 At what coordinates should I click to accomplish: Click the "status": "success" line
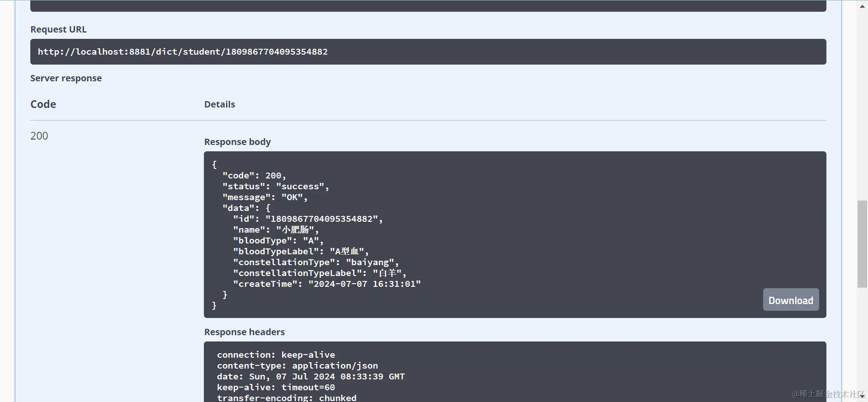(275, 187)
